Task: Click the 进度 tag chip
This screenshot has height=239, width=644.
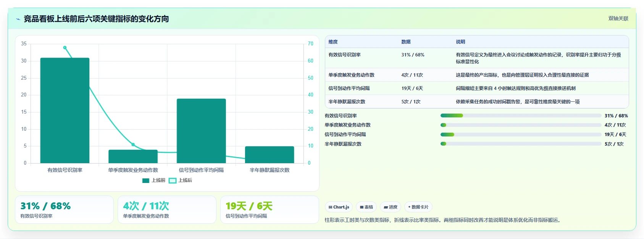Action: [x=391, y=207]
